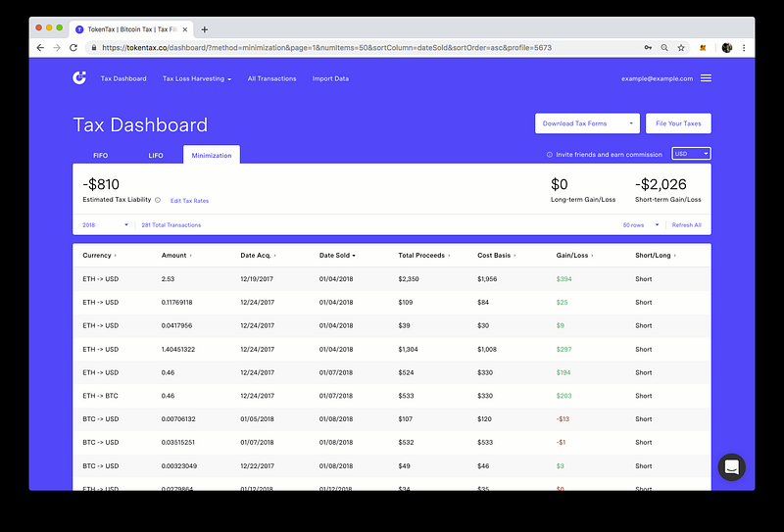Click the $394 gain value
Screen dimensions: 784x532
coord(563,279)
